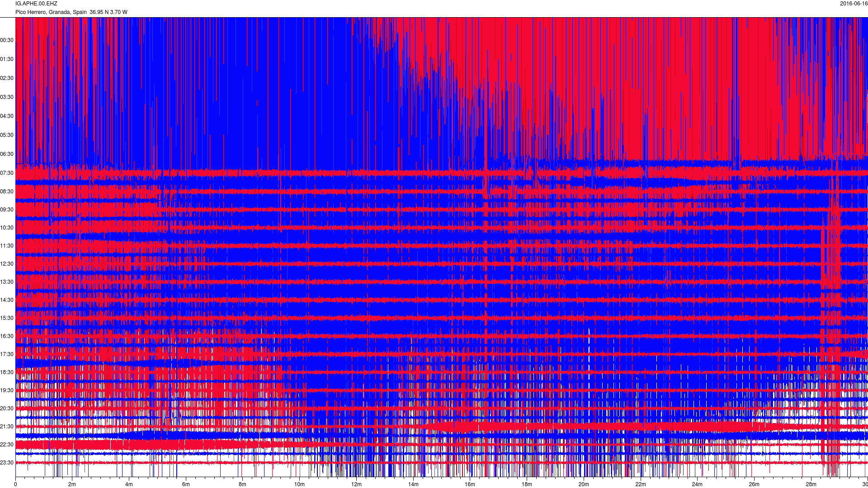Click the 04:30 time label
The width and height of the screenshot is (868, 488).
[7, 116]
